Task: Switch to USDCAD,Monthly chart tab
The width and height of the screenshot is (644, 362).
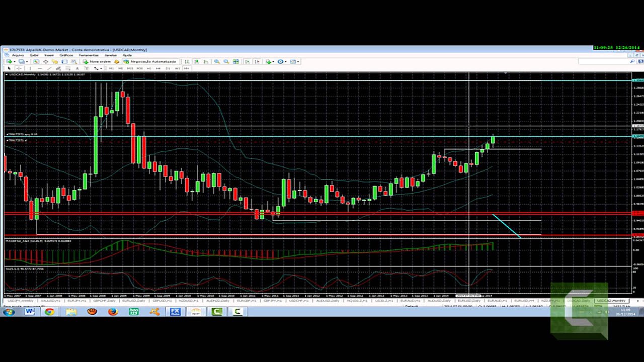Action: click(612, 301)
